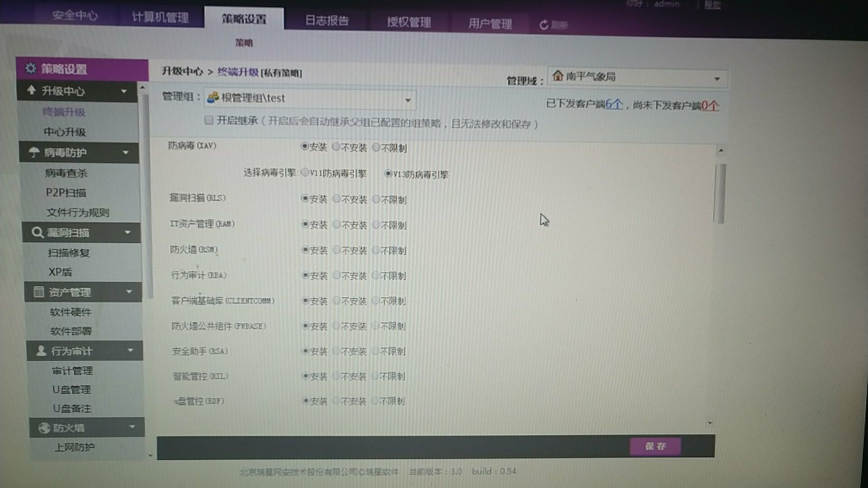
Task: Choose the V11防病毒引擎 radio option
Action: (305, 173)
